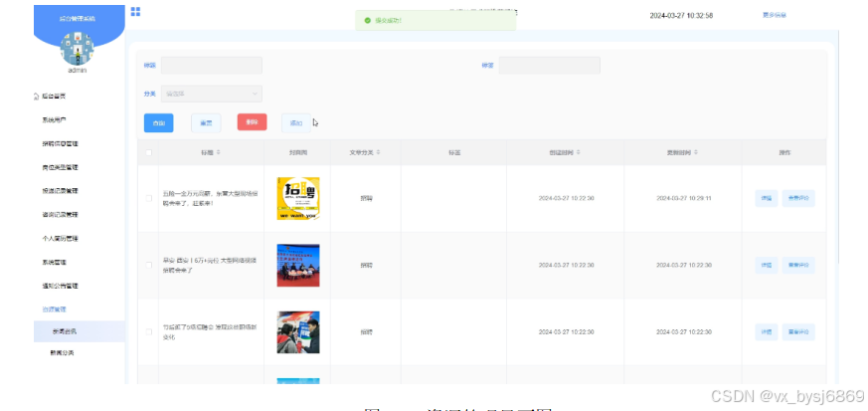Click 详情 on the row updated 10:29:11
868x411 pixels.
tap(767, 198)
